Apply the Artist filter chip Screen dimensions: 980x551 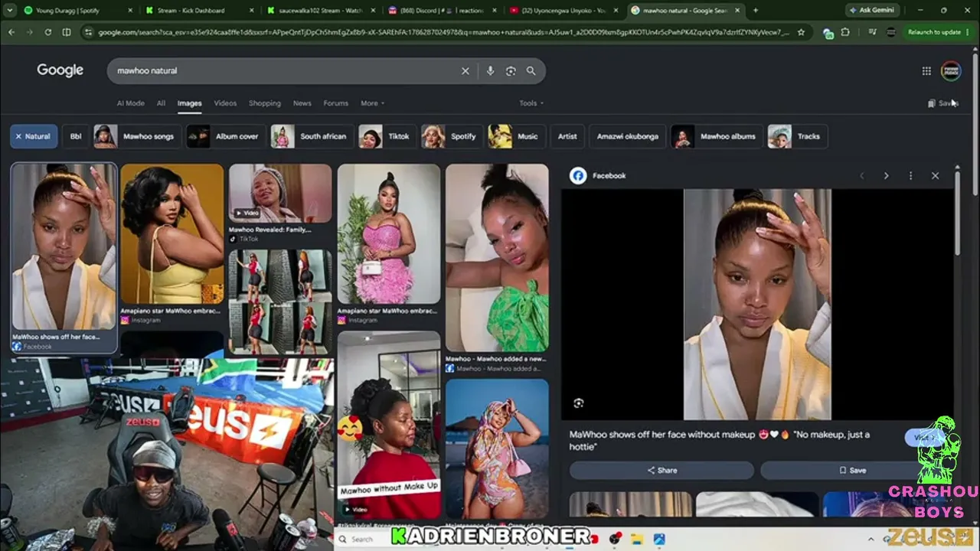pos(567,136)
